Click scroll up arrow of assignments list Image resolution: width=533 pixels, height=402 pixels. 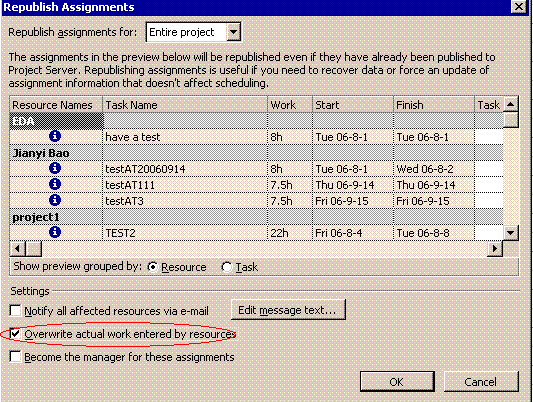pos(511,104)
